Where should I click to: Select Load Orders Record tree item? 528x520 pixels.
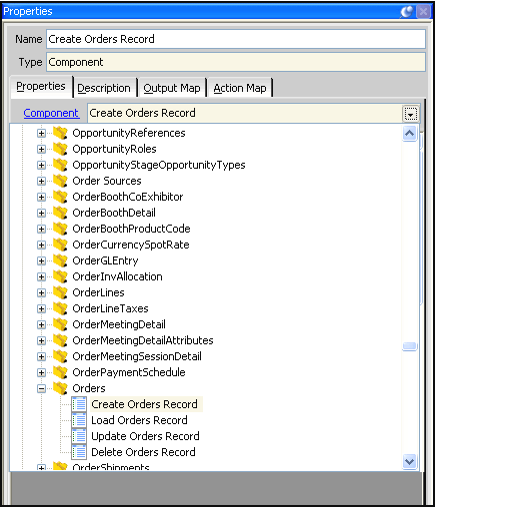[x=139, y=420]
